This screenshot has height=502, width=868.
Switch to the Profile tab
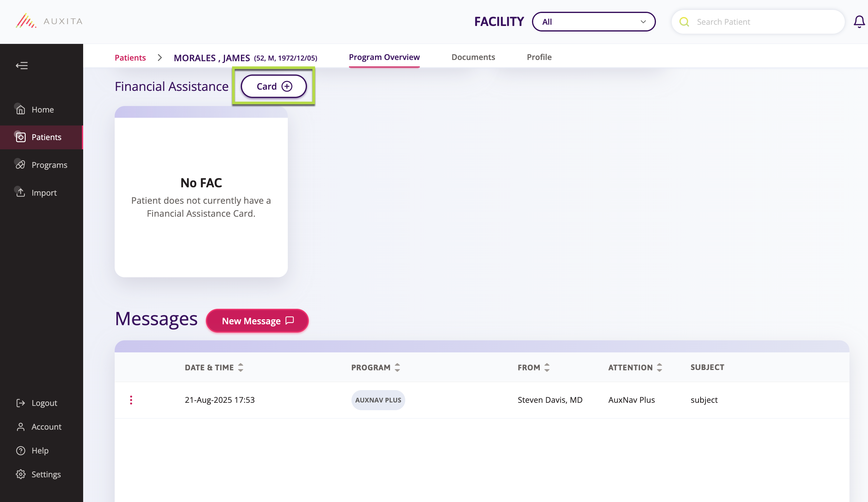click(539, 57)
